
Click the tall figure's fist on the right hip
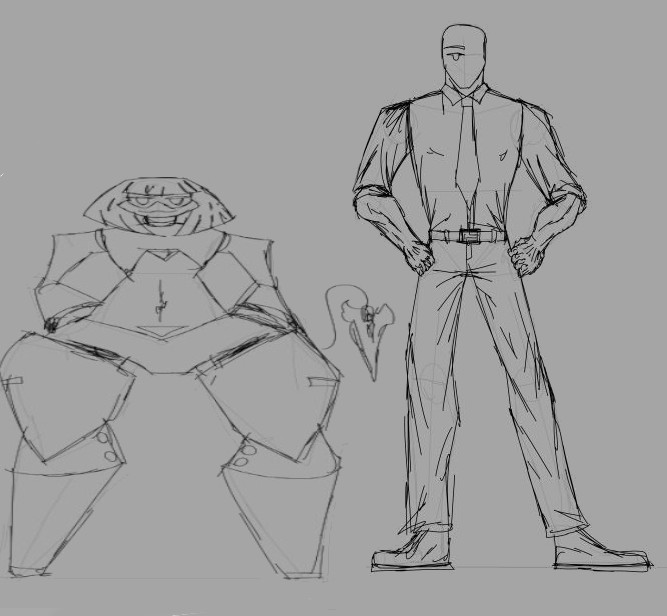click(x=526, y=256)
